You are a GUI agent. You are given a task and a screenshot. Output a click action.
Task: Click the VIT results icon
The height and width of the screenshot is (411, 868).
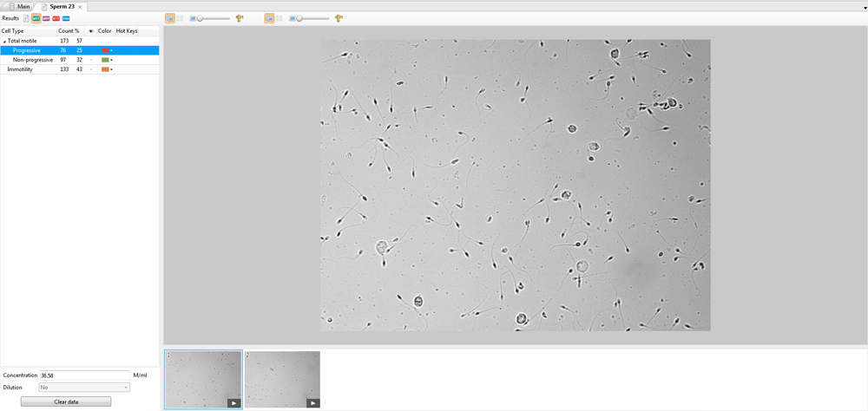[x=56, y=18]
